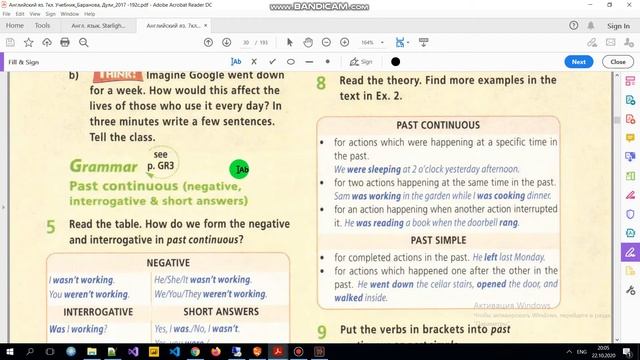Click the Save file icon

coord(10,42)
